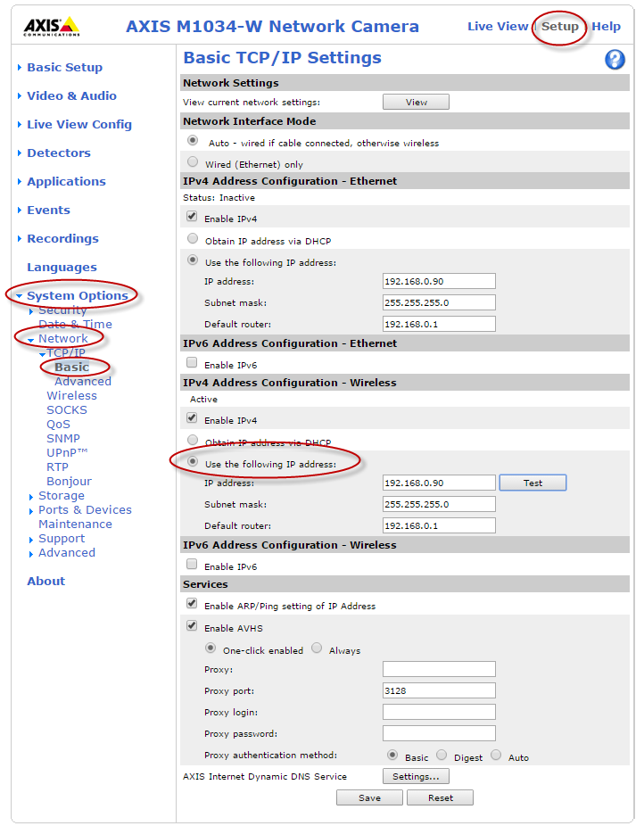Select AVHS One-click enabled option
Viewport: 644px width, 826px height.
pos(211,648)
